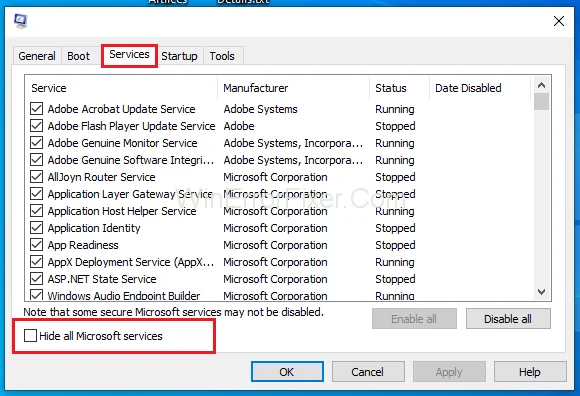Confirm with the OK button
The image size is (580, 396).
point(287,372)
